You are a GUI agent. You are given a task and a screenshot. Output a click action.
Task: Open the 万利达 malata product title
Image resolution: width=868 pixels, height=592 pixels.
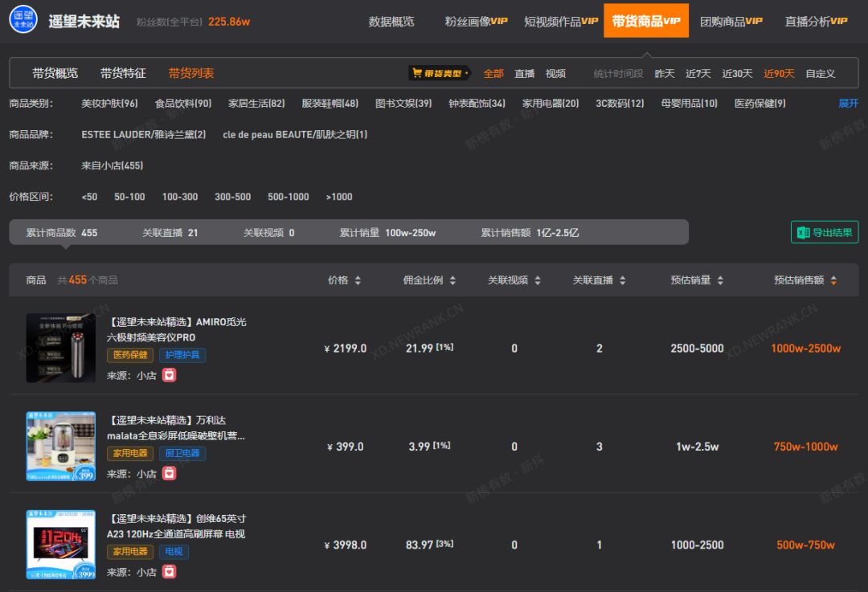(176, 428)
